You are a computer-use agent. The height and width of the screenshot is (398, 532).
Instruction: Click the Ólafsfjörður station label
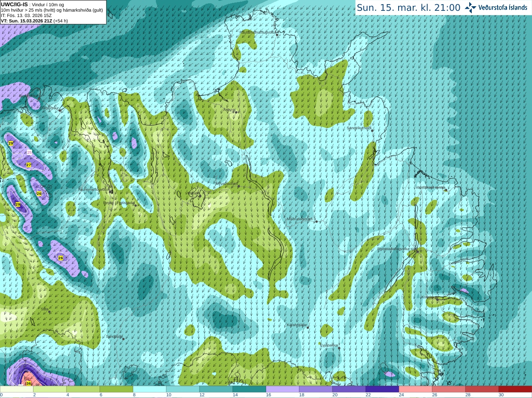[x=49, y=108]
